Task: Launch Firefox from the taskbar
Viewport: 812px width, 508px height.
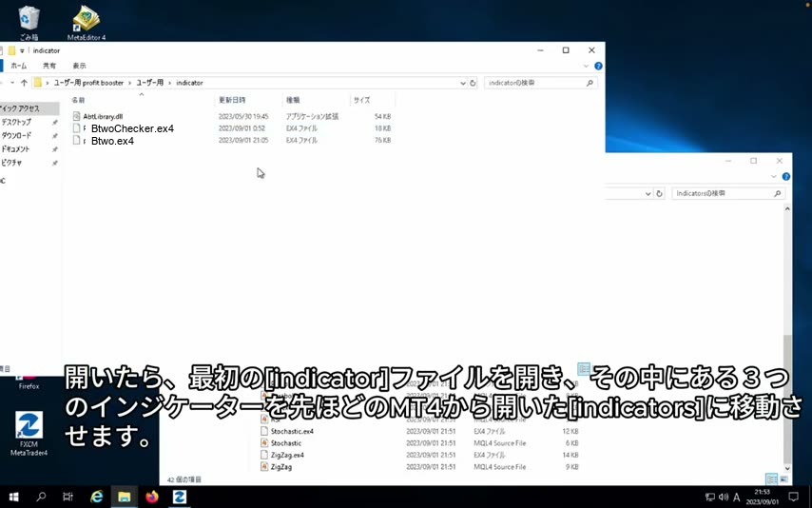Action: pos(152,497)
